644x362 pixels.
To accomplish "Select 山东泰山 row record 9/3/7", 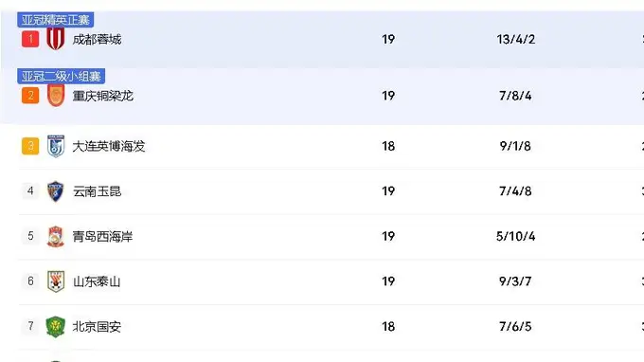I will [515, 281].
